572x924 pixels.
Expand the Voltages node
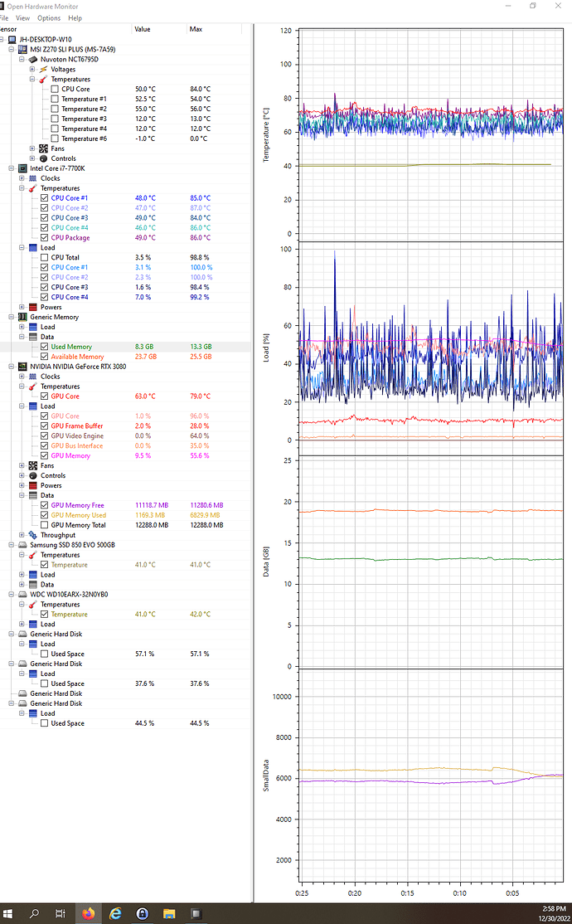point(32,70)
